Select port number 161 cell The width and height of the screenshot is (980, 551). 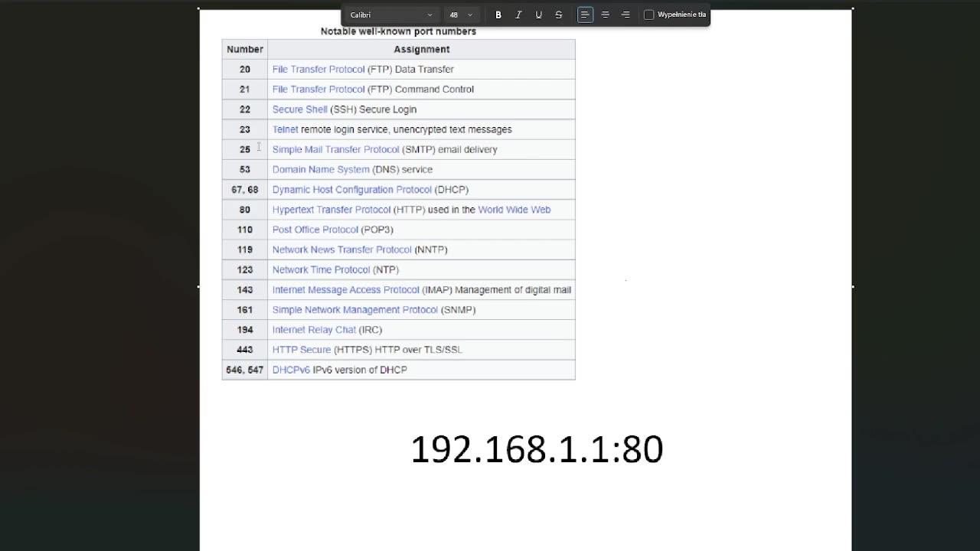[245, 309]
